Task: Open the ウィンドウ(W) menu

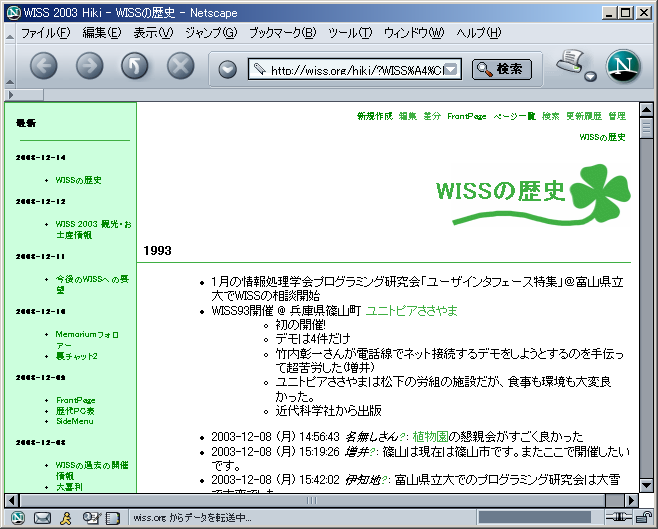Action: point(414,33)
